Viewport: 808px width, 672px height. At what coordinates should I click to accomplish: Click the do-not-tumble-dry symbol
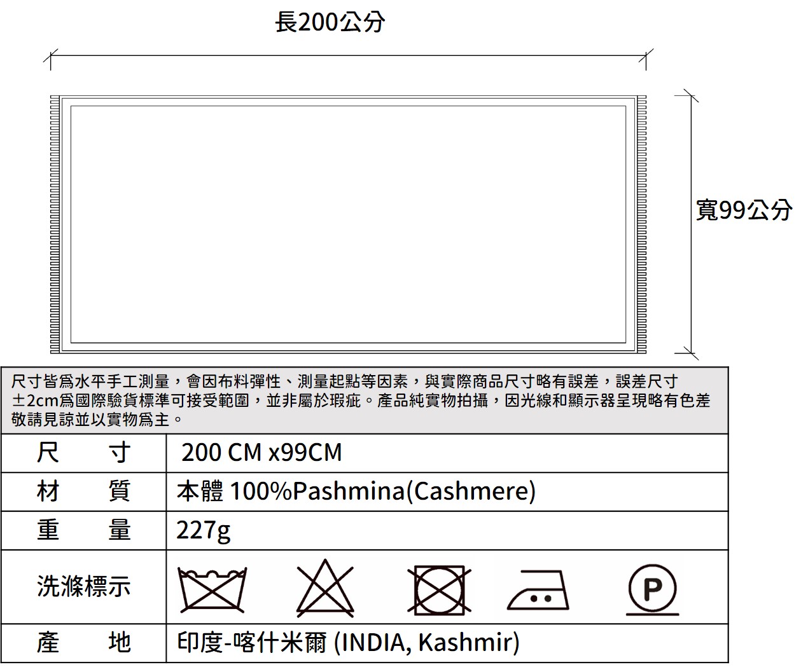pyautogui.click(x=440, y=589)
